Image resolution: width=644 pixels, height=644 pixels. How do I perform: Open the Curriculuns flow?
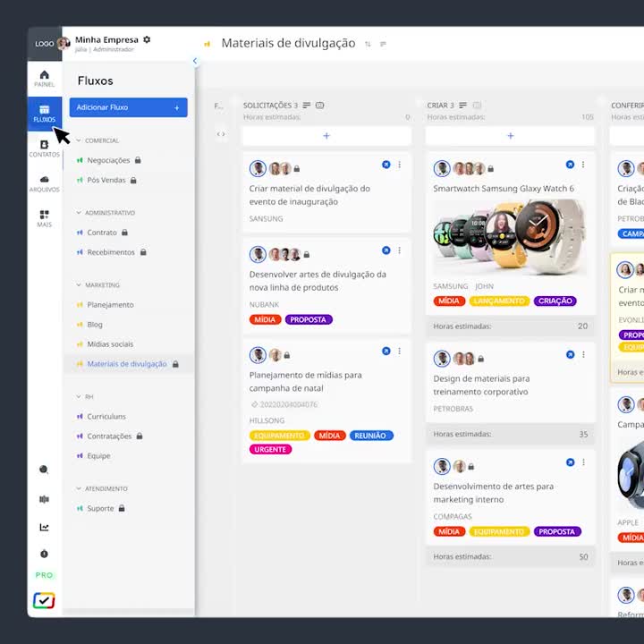[x=106, y=417]
